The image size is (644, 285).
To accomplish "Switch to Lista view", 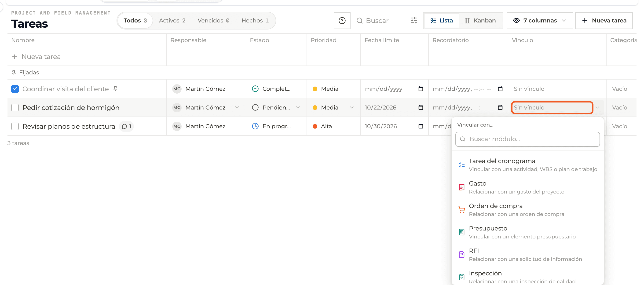I will [442, 21].
